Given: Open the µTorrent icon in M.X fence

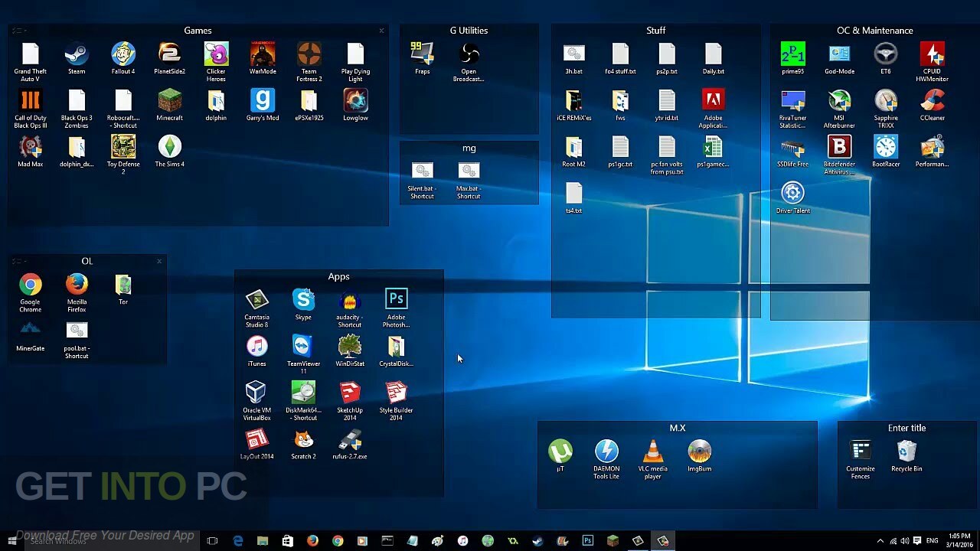Looking at the screenshot, I should (560, 456).
